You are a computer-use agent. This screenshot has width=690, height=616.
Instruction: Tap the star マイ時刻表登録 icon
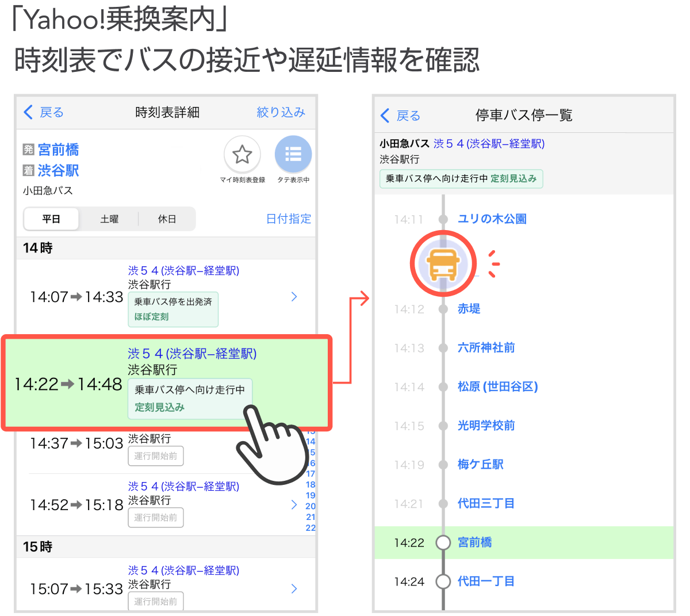tap(242, 155)
